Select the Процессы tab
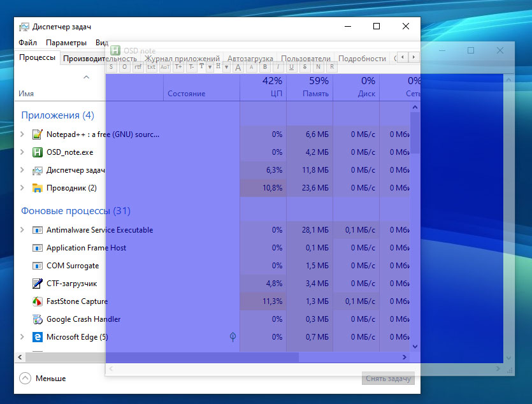 (x=38, y=57)
